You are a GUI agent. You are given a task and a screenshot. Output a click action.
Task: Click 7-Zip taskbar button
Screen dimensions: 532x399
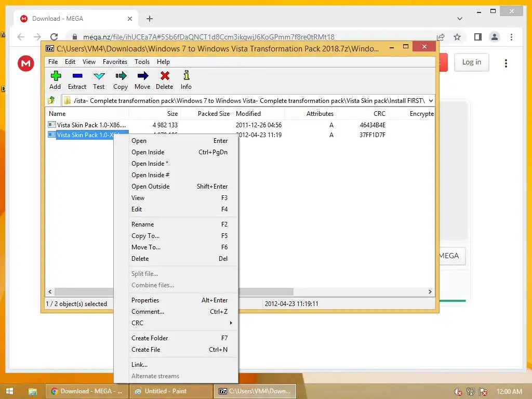(x=255, y=391)
